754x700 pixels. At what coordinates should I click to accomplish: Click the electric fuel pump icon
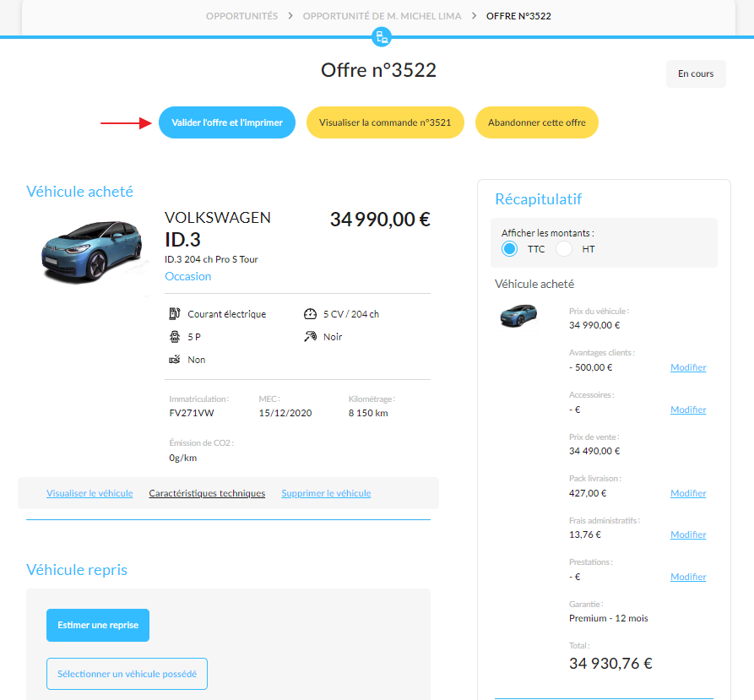(x=175, y=314)
